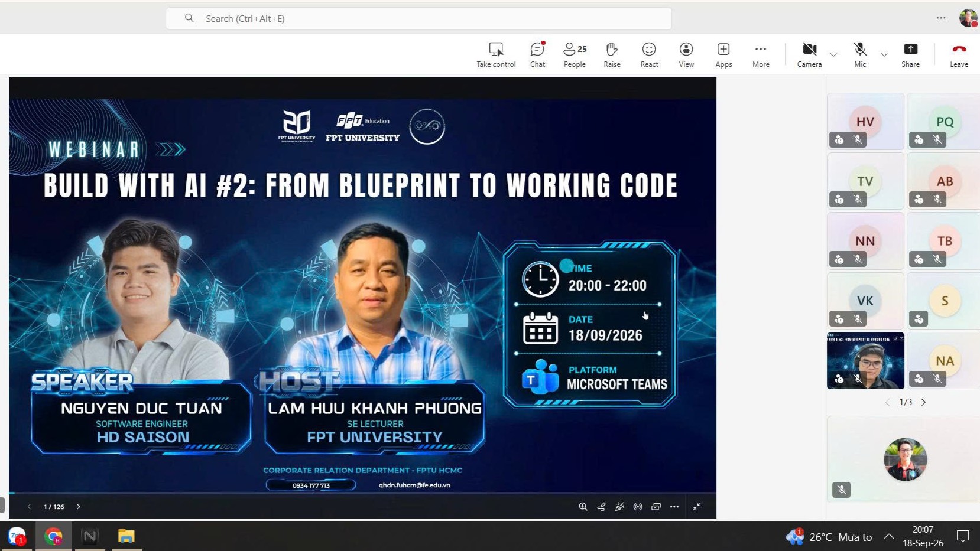Click the confetti icon on the slide toolbar
Viewport: 980px width, 551px height.
tap(619, 507)
